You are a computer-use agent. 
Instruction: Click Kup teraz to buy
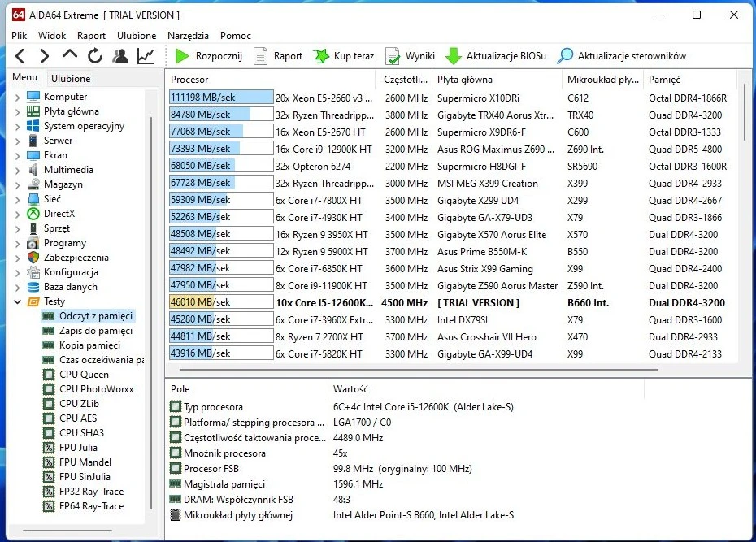pyautogui.click(x=344, y=56)
